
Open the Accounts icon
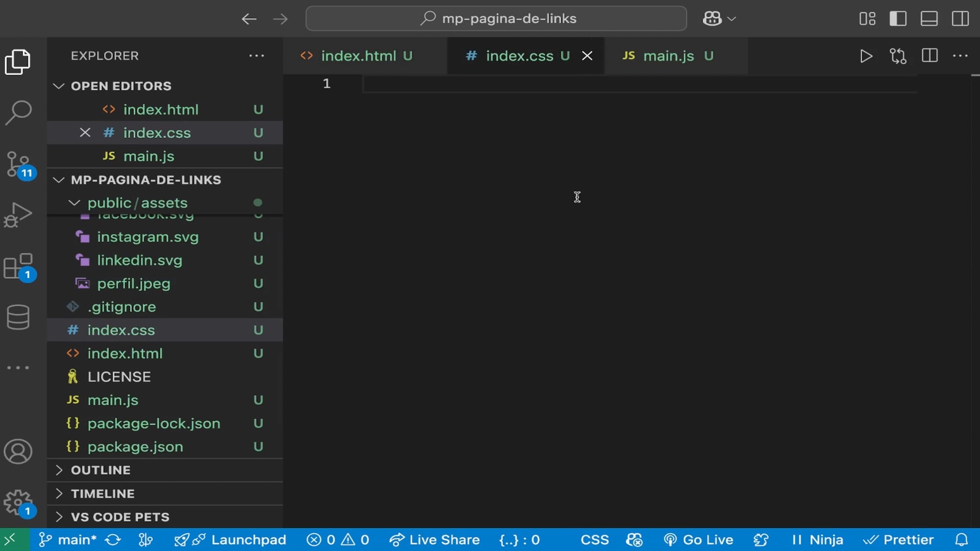pyautogui.click(x=18, y=452)
